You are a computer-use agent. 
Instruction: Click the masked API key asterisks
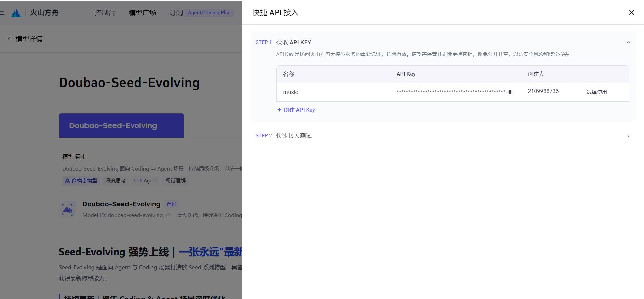click(x=451, y=92)
